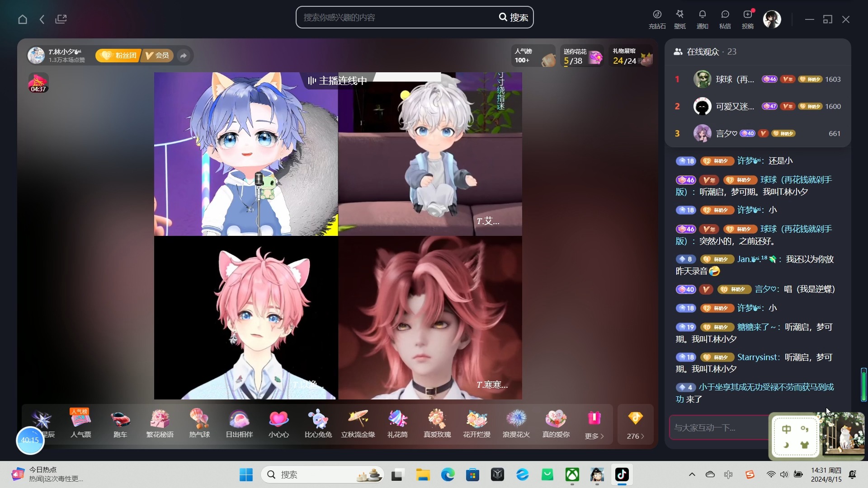This screenshot has width=868, height=488.
Task: Go to the home page icon
Action: click(x=23, y=19)
